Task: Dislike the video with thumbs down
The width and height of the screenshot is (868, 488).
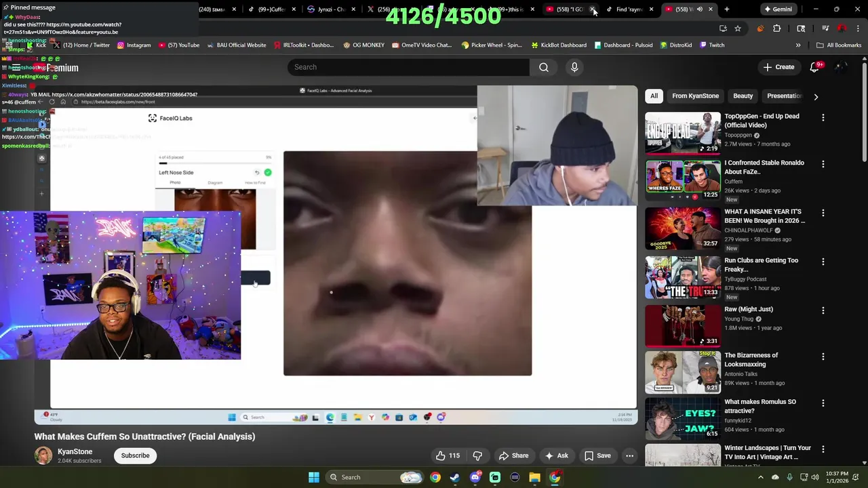Action: (x=477, y=455)
